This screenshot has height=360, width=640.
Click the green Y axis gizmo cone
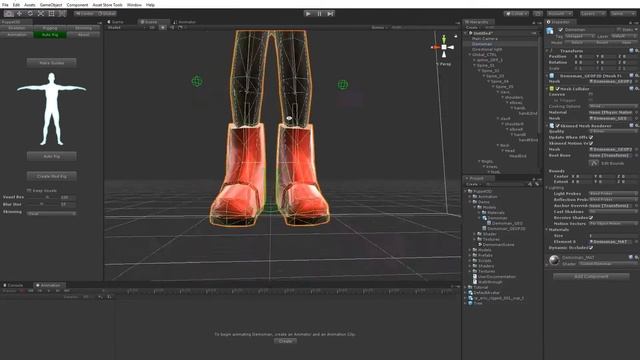point(444,39)
